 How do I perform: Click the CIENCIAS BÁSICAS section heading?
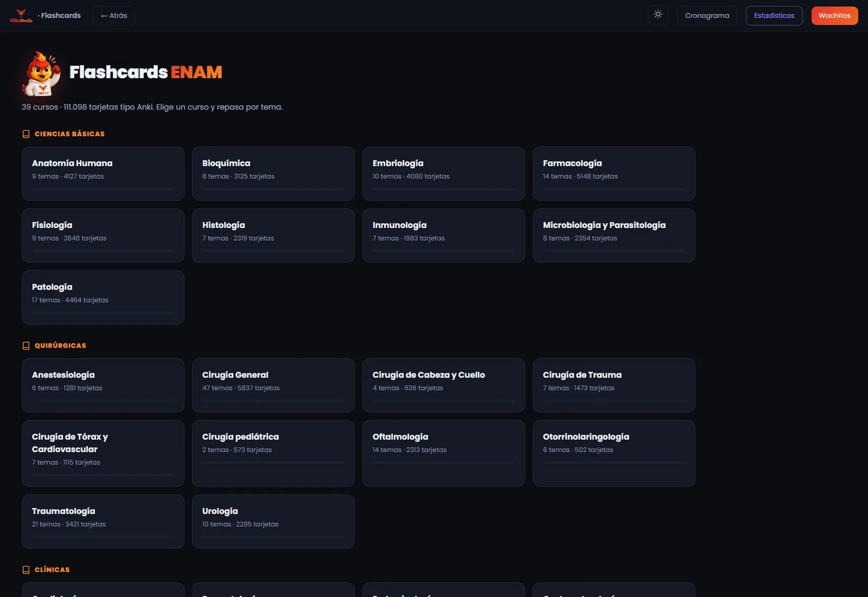coord(69,134)
